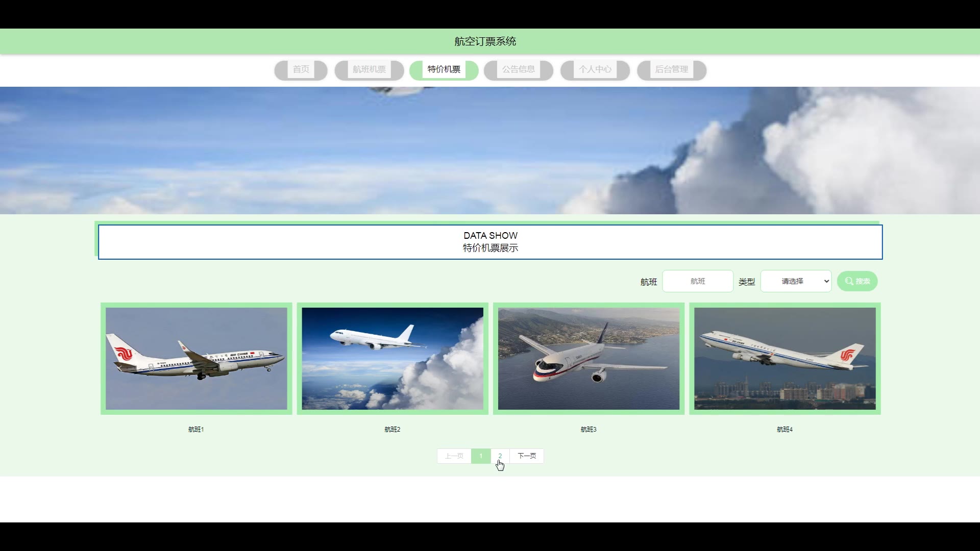The image size is (980, 551).
Task: Expand the 类型 请选择 dropdown
Action: pos(796,281)
